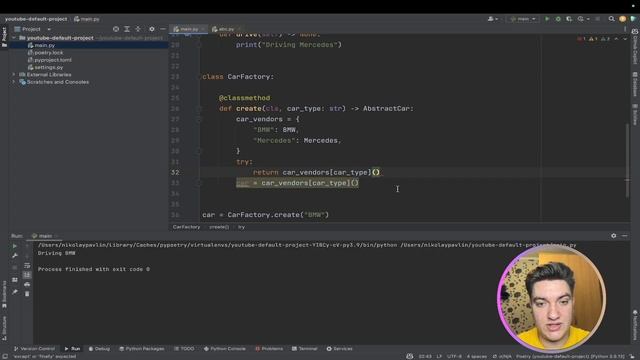Image resolution: width=640 pixels, height=360 pixels.
Task: Open the TODO tool window
Action: [184, 349]
